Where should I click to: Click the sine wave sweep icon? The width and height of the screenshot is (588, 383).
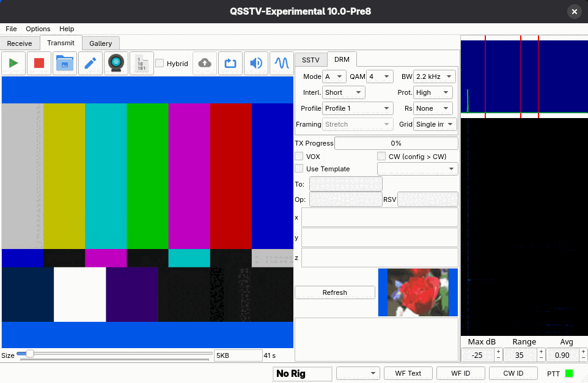281,63
